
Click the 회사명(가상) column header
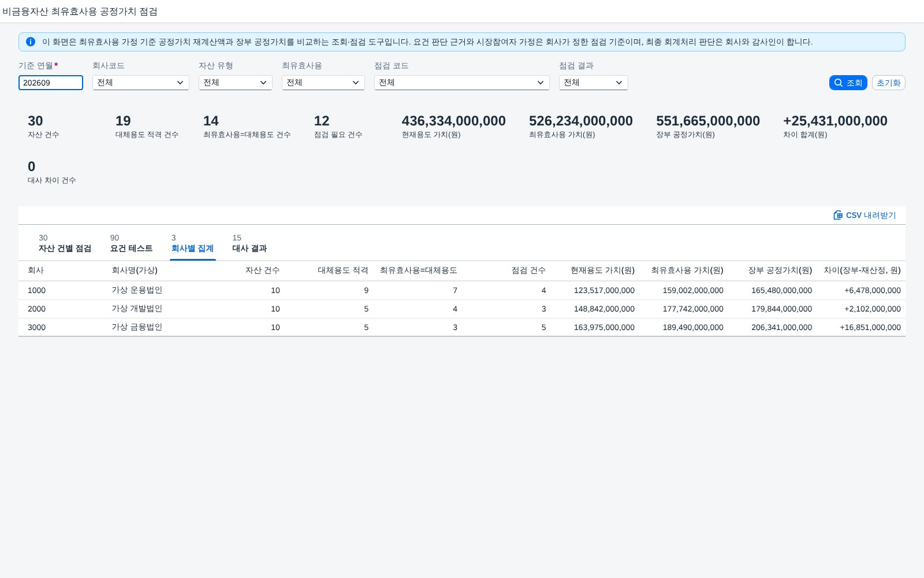click(135, 271)
